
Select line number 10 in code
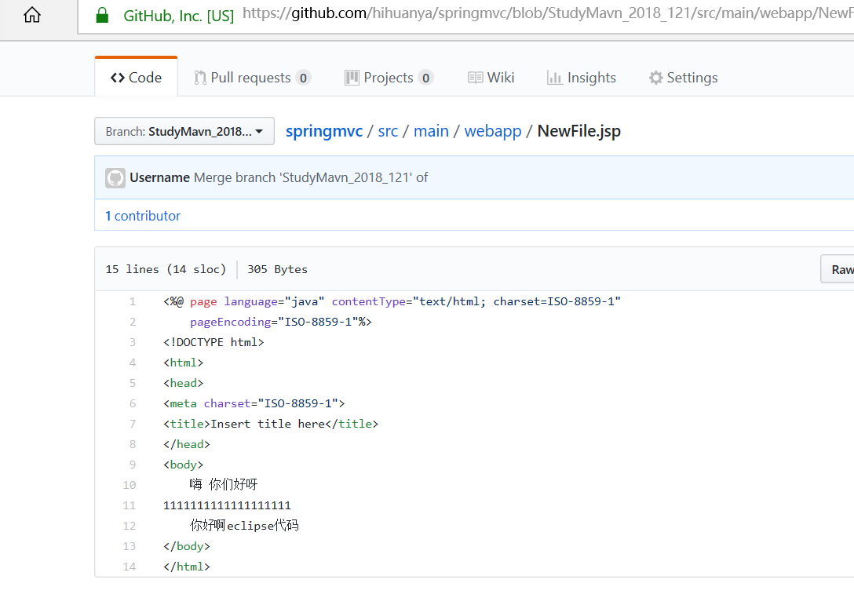tap(129, 485)
